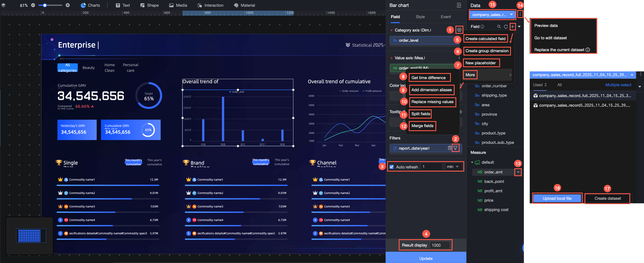Click the add field plus icon

coord(512,27)
